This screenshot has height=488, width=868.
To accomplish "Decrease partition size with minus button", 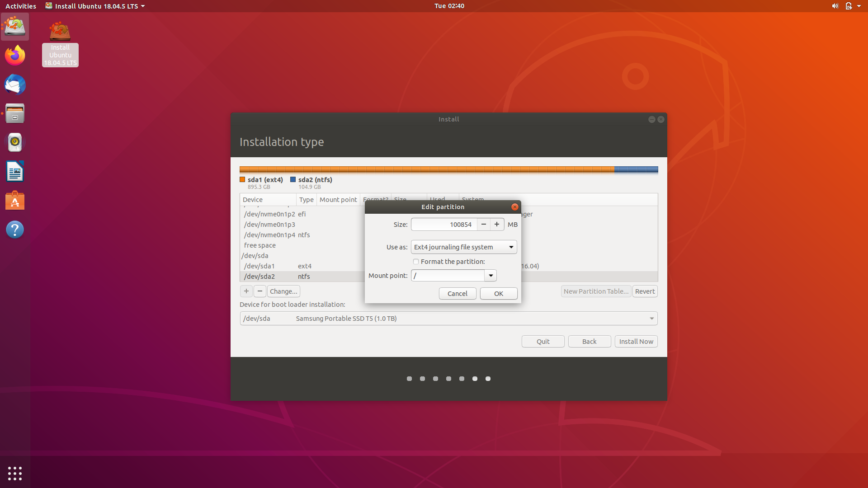I will click(484, 225).
